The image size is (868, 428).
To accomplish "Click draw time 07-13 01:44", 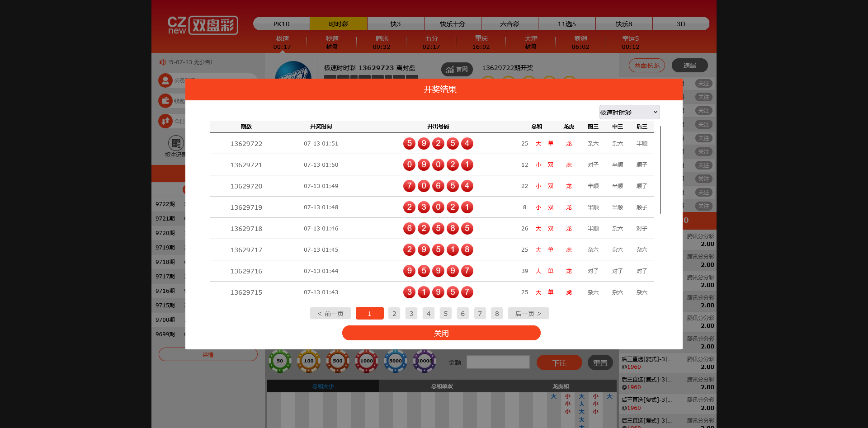I will point(321,271).
